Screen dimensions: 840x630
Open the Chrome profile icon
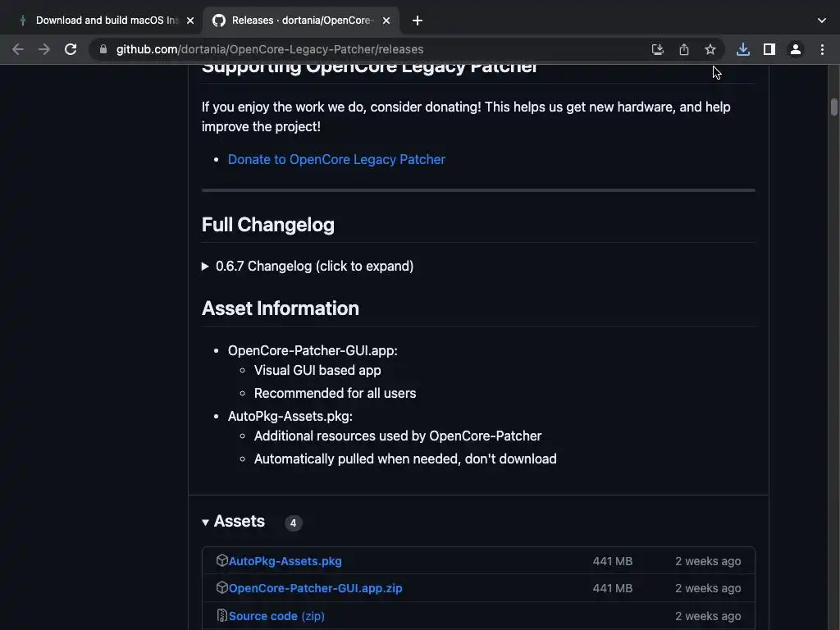(x=795, y=49)
